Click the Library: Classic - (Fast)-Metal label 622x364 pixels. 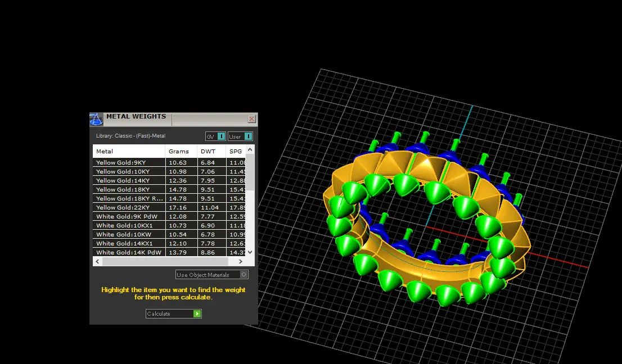pyautogui.click(x=130, y=136)
